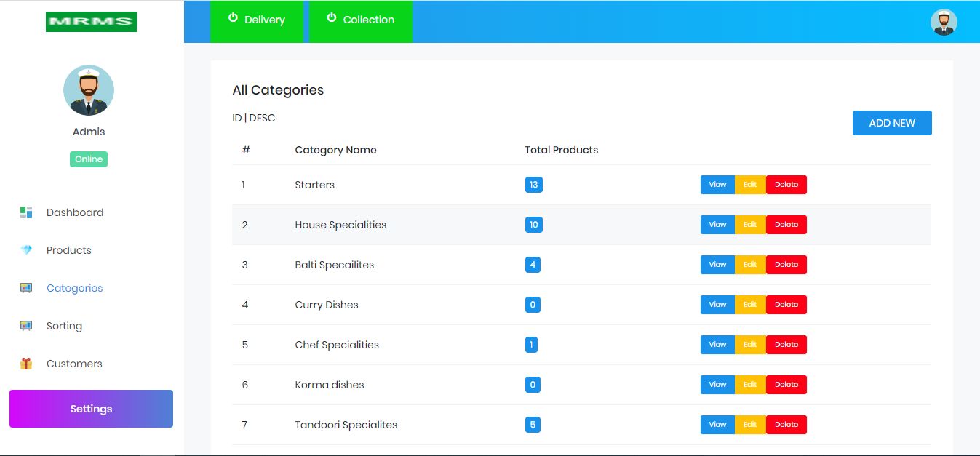This screenshot has height=456, width=980.
Task: Edit the Curry Dishes category
Action: pyautogui.click(x=750, y=305)
